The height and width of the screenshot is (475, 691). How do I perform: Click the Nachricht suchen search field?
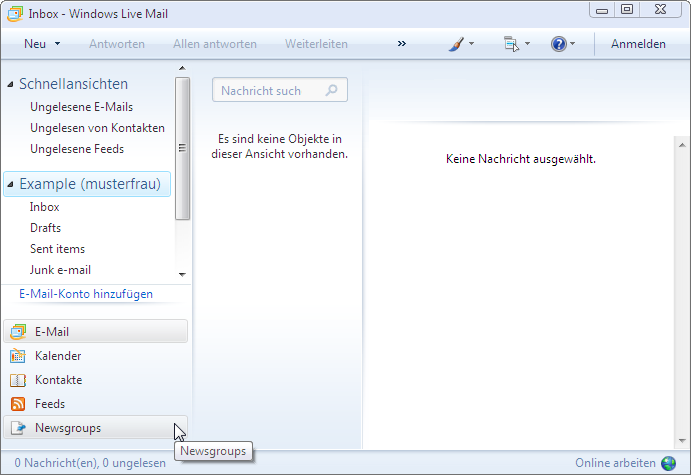tap(280, 90)
